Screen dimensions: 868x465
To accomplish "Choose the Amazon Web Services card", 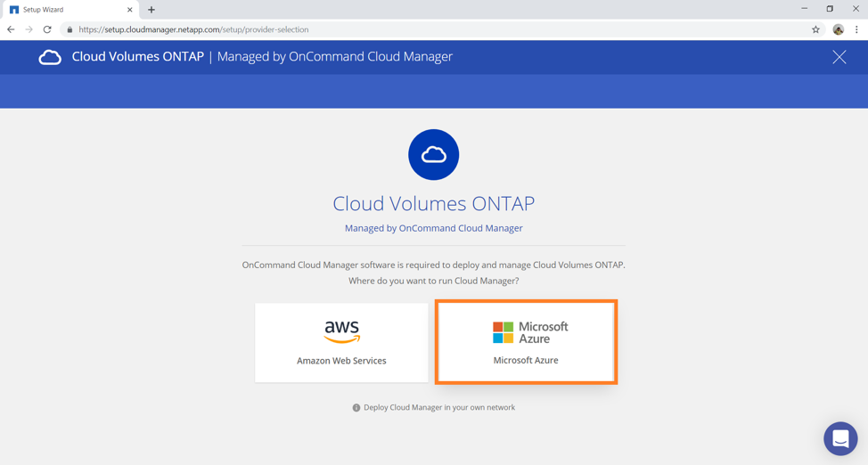I will (x=341, y=343).
